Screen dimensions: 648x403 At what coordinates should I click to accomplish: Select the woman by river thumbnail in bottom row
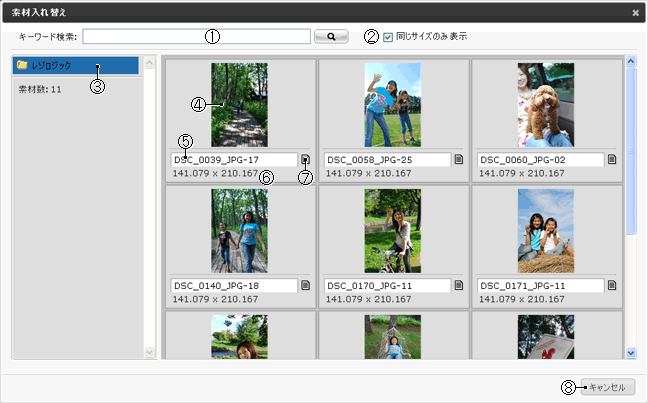239,337
